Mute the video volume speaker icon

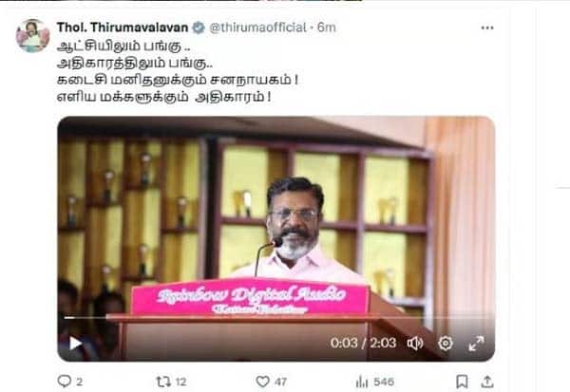415,343
